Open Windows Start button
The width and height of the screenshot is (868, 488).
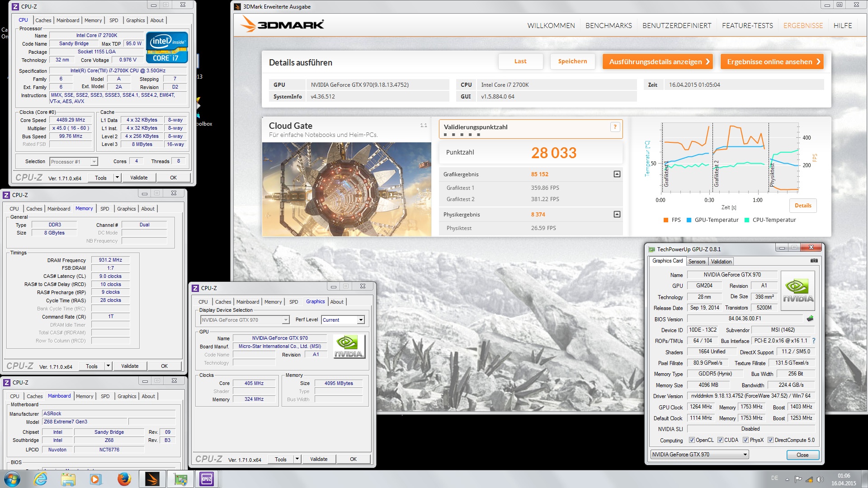point(12,479)
